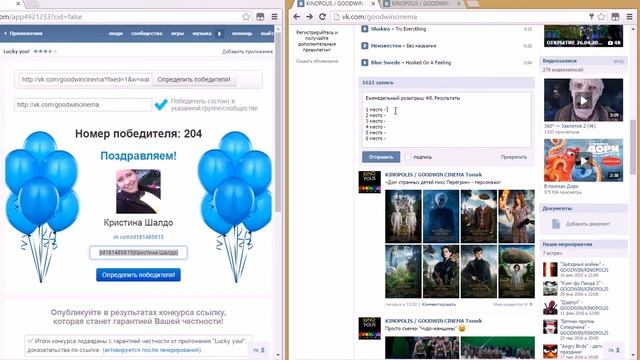Close the first KINOPOLIS browser tab
The width and height of the screenshot is (640, 360).
click(373, 3)
